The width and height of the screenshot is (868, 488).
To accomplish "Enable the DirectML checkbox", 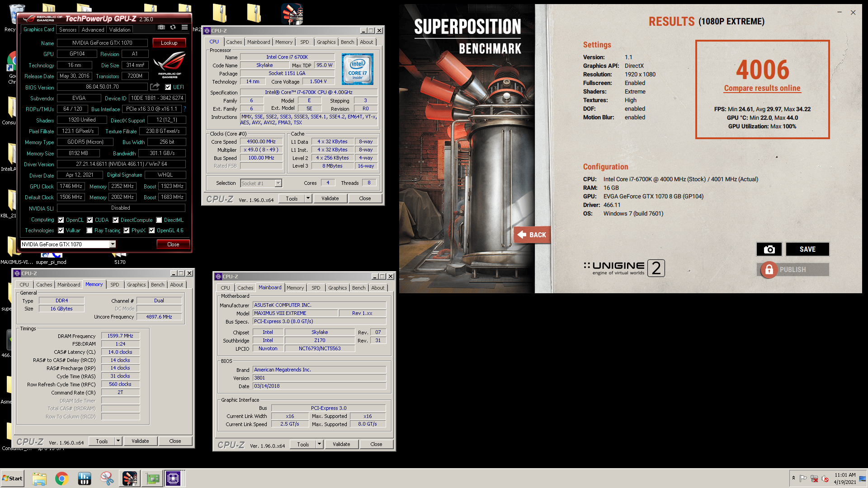I will point(159,220).
